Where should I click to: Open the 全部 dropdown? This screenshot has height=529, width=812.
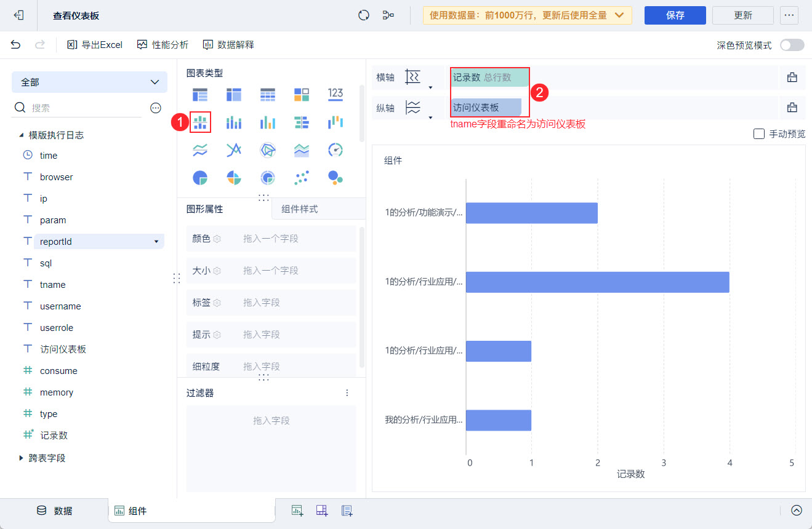coord(89,82)
